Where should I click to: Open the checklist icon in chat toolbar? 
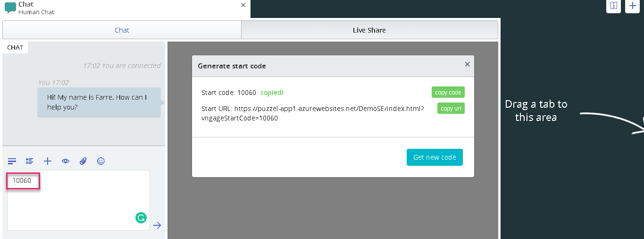30,161
